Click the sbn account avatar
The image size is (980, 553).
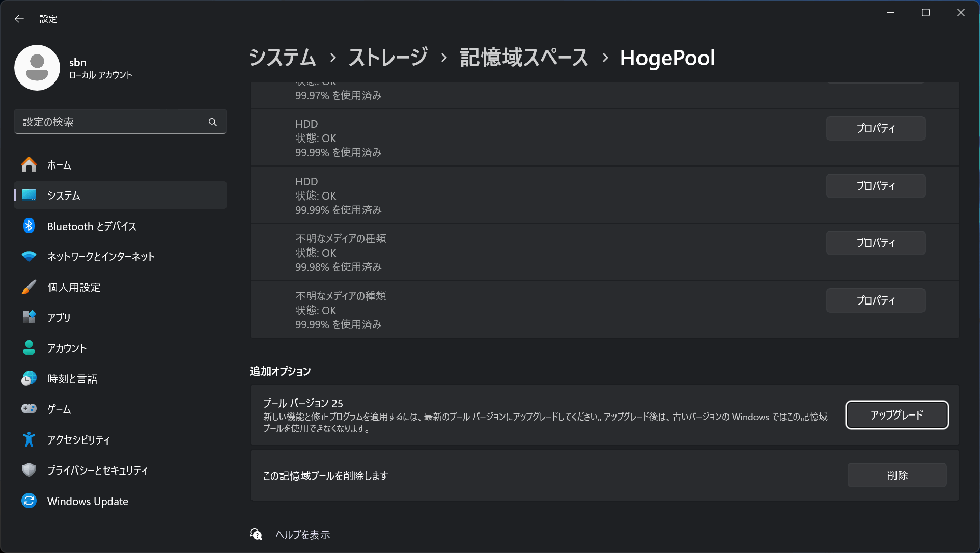(x=37, y=67)
